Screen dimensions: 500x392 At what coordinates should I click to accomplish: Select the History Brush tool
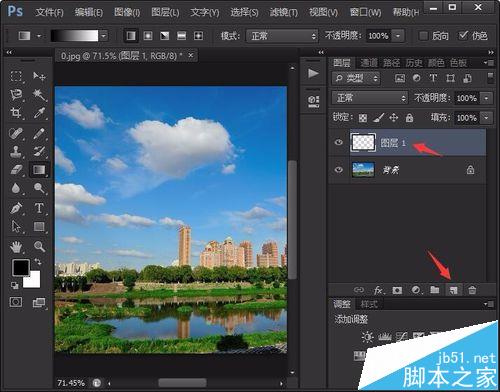[39, 151]
